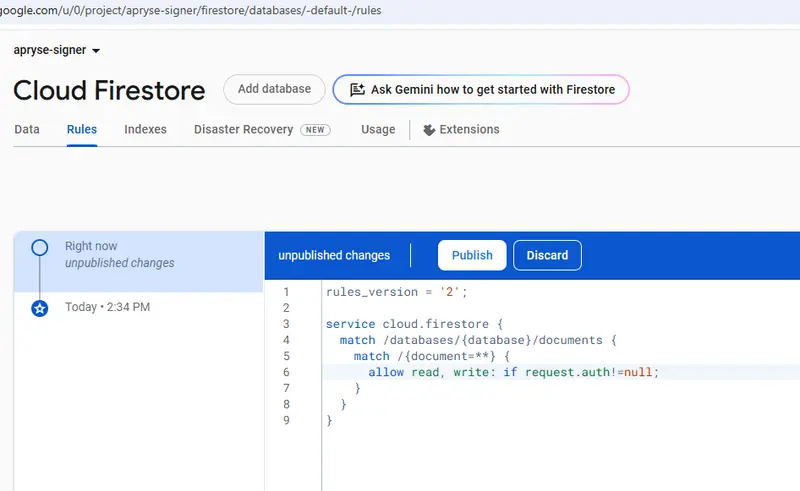
Task: Select the Rules tab
Action: pyautogui.click(x=82, y=130)
